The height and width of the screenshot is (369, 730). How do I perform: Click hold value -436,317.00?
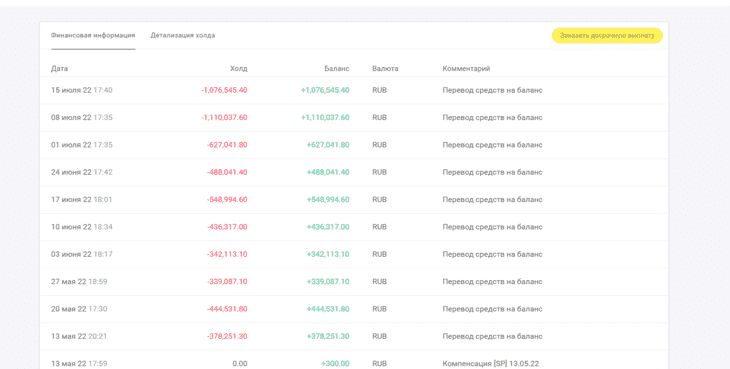click(227, 227)
